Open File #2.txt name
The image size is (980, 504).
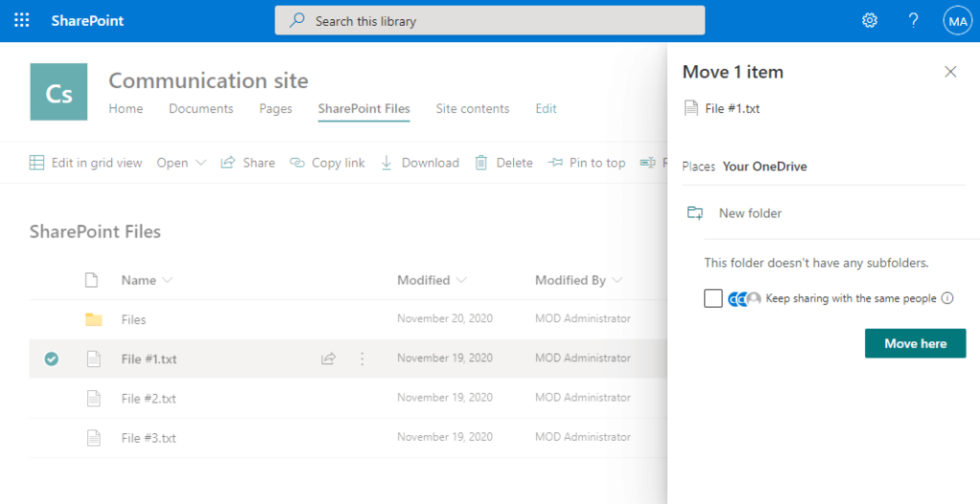[x=148, y=399]
